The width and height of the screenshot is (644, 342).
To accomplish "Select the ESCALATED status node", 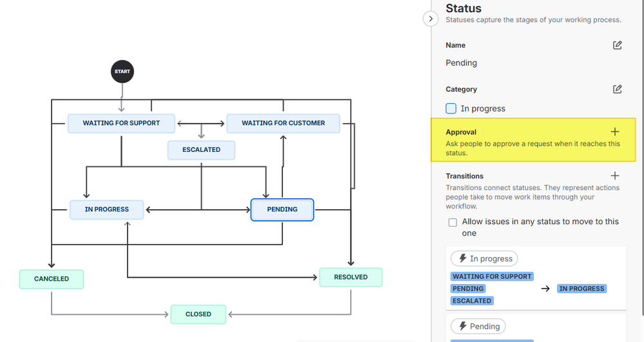I will point(201,150).
